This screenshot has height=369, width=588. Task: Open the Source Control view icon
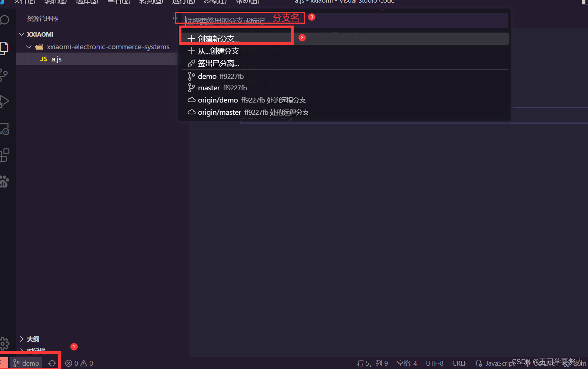pyautogui.click(x=4, y=75)
